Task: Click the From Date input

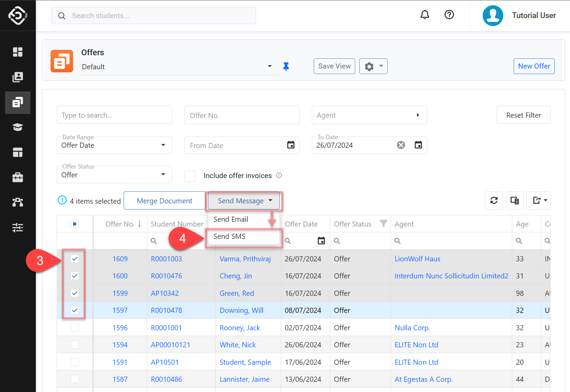Action: [x=236, y=145]
